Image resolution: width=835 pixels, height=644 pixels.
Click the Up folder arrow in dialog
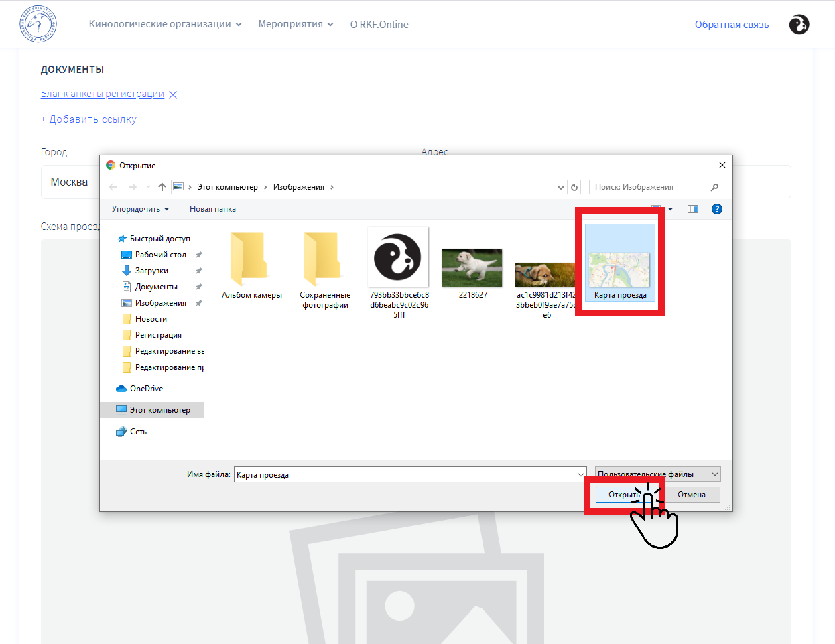point(162,187)
